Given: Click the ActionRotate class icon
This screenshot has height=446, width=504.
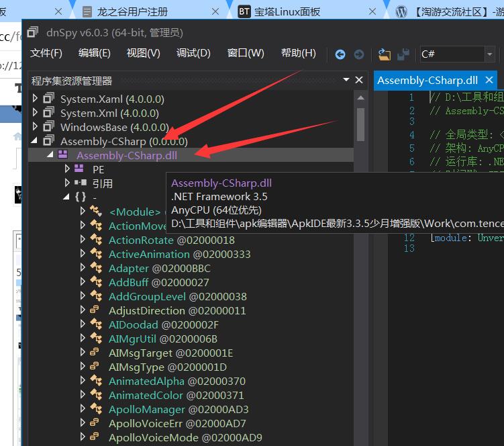Looking at the screenshot, I should (x=97, y=240).
